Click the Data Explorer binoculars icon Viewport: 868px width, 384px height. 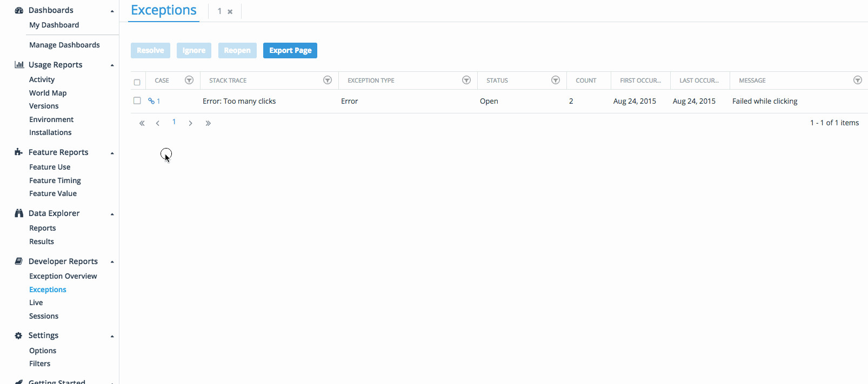pos(19,213)
